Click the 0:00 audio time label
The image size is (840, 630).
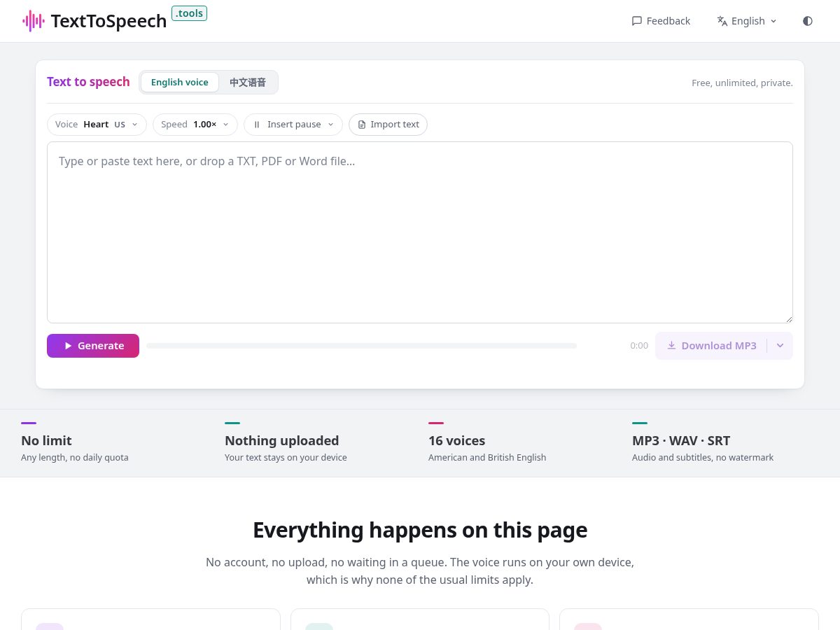click(x=639, y=346)
